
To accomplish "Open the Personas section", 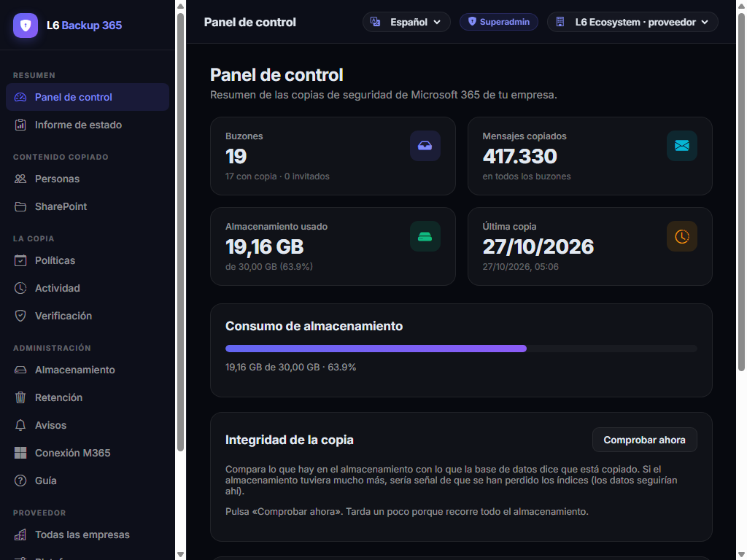I will [88, 179].
